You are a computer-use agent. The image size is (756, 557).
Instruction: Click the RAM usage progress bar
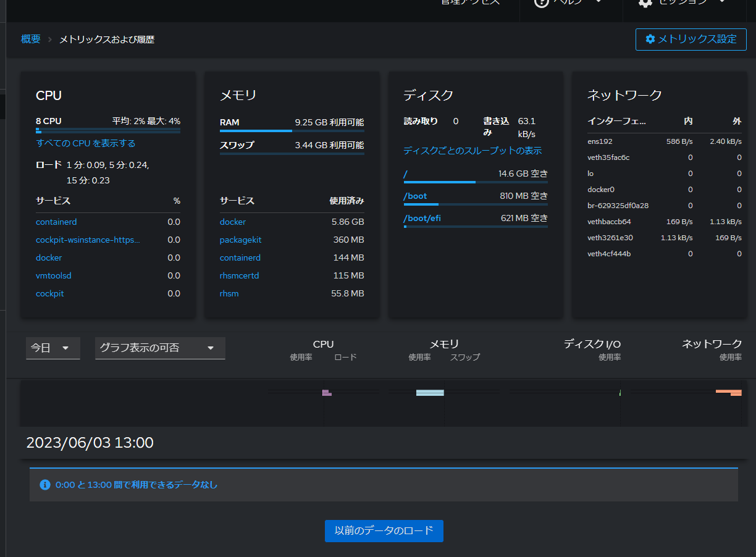click(x=292, y=131)
